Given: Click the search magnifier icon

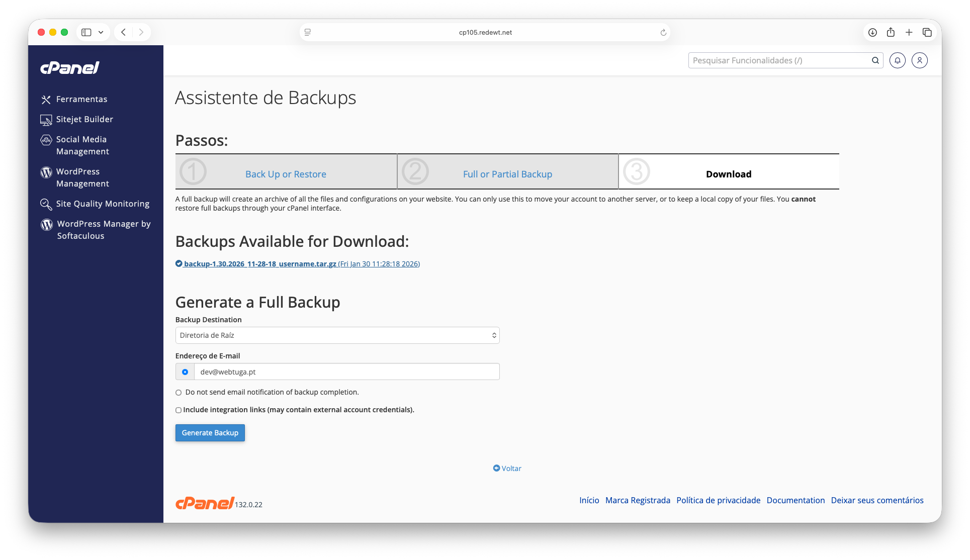Looking at the screenshot, I should [875, 60].
